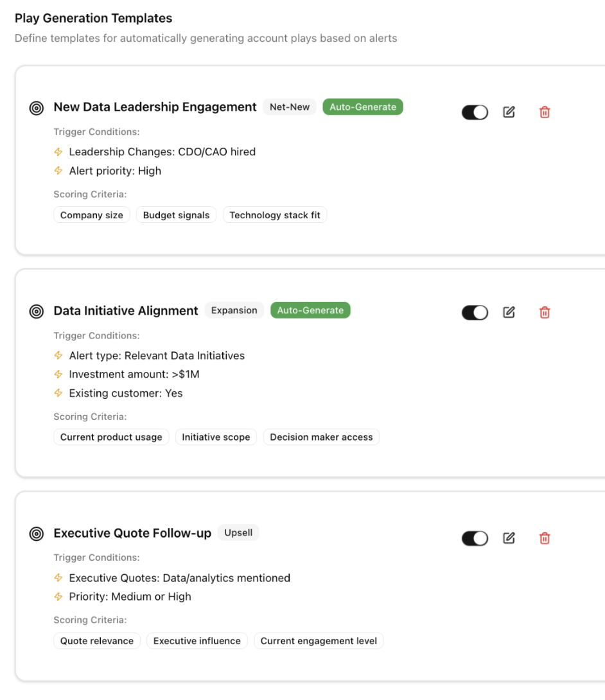Click the Auto-Generate badge on New Data Leadership Engagement
605x700 pixels.
(363, 107)
